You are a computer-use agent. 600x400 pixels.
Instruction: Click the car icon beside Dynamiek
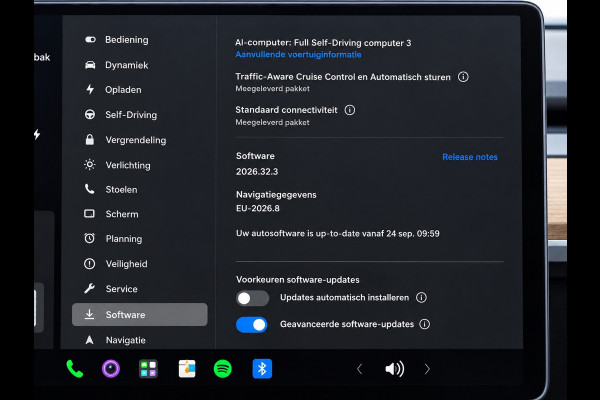[x=90, y=65]
